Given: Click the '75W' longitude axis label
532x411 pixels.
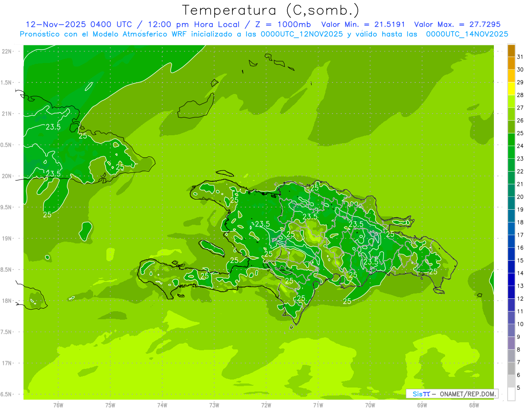Looking at the screenshot, I should coord(110,405).
